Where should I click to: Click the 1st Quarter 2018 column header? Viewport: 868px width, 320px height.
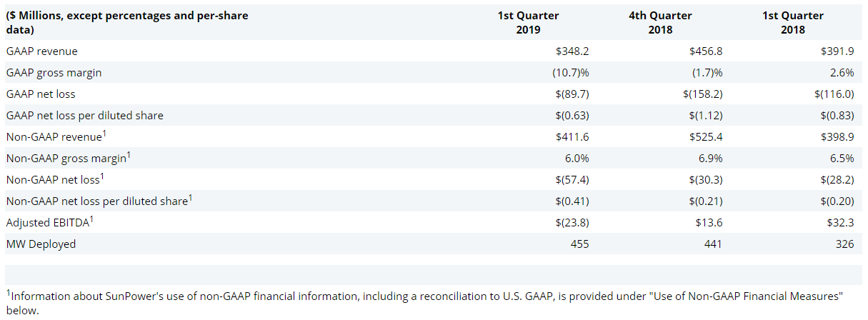[x=793, y=22]
